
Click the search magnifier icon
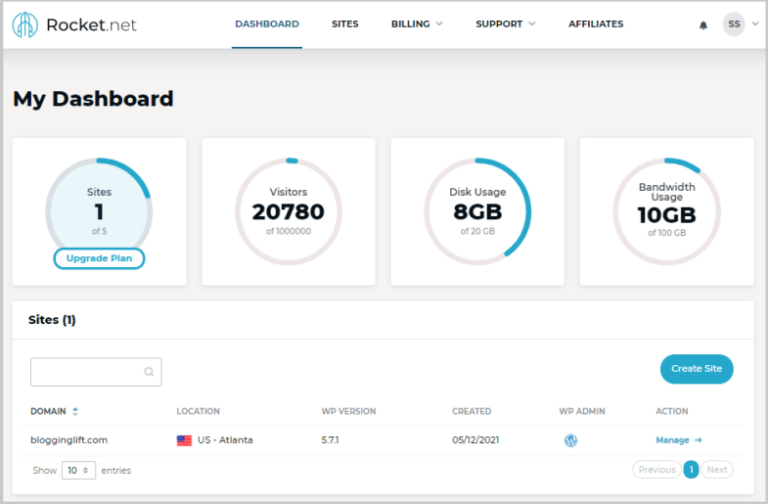(x=149, y=372)
